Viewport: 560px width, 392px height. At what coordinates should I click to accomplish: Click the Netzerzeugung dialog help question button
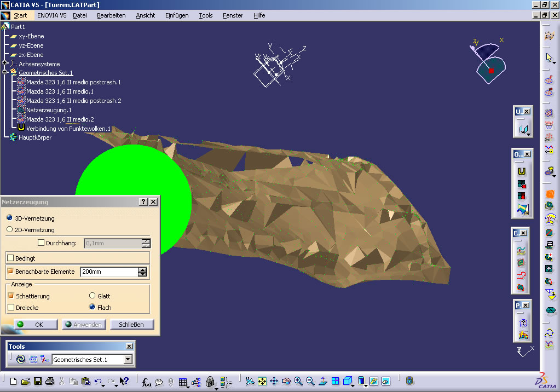pos(143,201)
